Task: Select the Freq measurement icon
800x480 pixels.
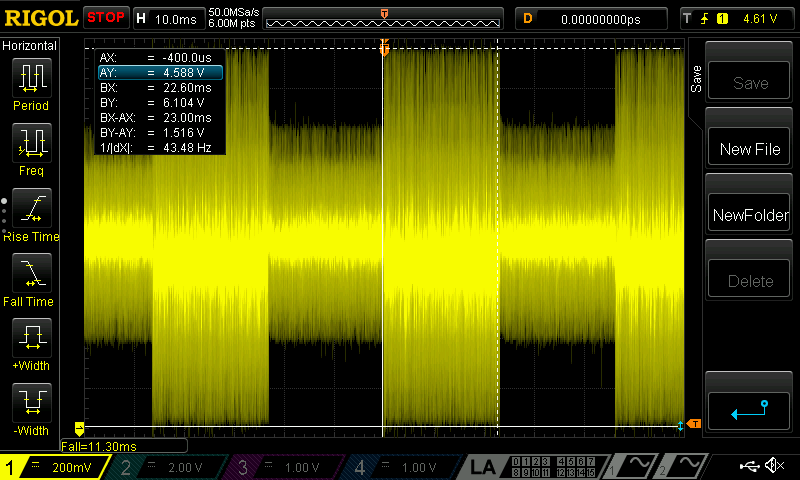Action: pyautogui.click(x=31, y=149)
